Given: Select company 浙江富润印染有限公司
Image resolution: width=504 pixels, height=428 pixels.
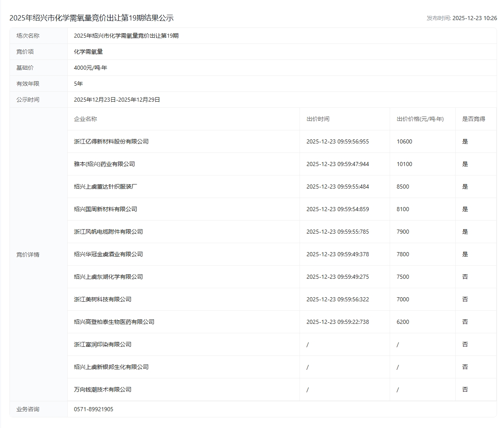Looking at the screenshot, I should (x=102, y=344).
